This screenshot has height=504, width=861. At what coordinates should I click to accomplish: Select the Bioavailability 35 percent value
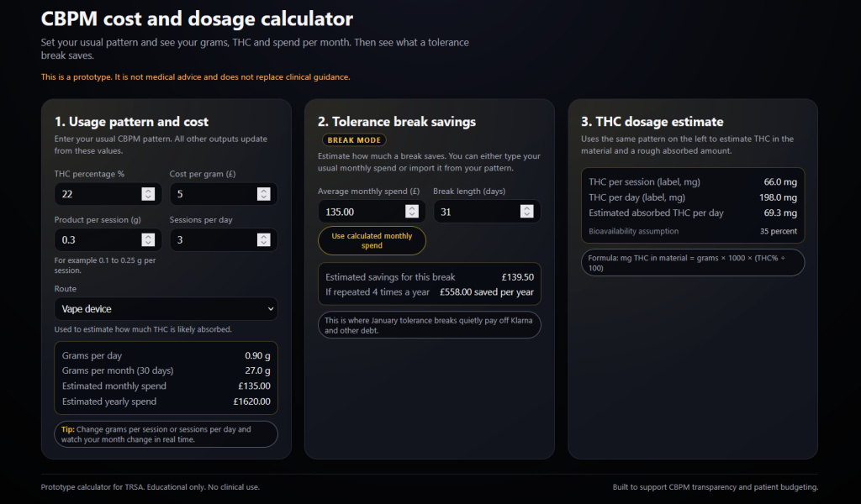778,231
